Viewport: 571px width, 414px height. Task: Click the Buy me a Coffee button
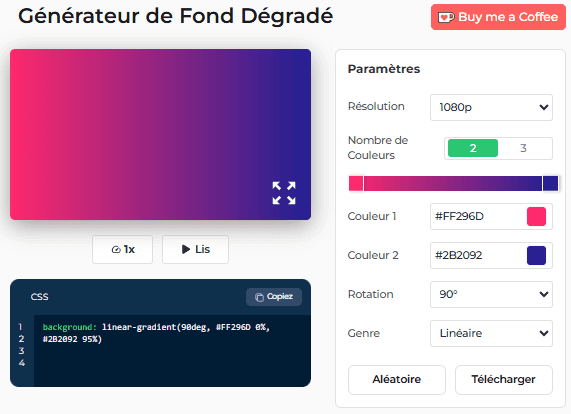point(498,17)
